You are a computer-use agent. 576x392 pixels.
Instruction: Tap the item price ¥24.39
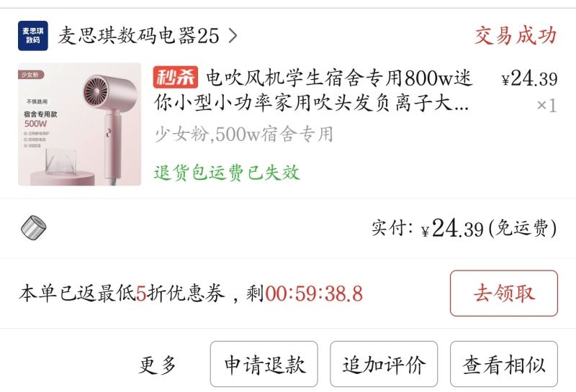pos(529,78)
